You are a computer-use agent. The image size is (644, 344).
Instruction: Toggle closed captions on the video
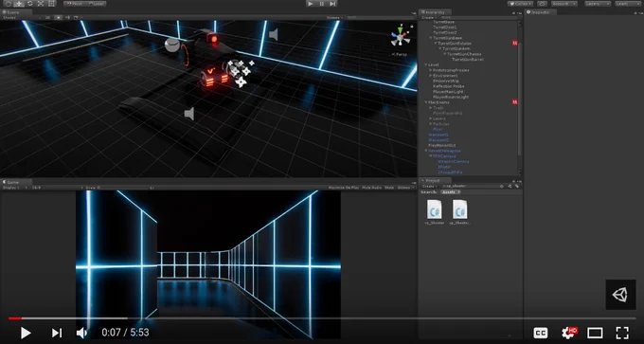coord(541,333)
